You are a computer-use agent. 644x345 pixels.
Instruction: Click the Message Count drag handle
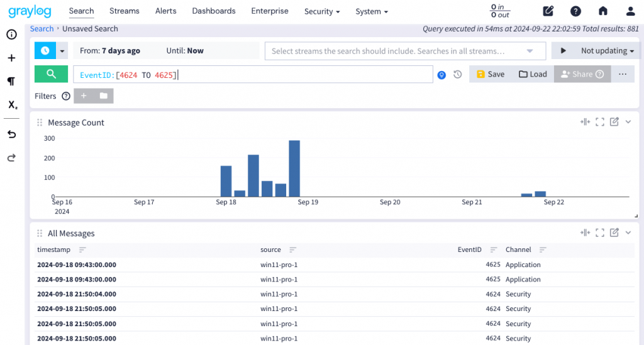click(x=40, y=123)
